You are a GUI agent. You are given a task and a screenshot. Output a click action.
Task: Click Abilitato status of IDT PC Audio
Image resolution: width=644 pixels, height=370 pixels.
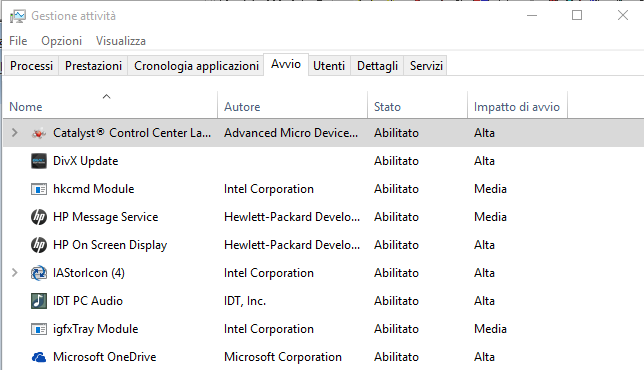[396, 301]
